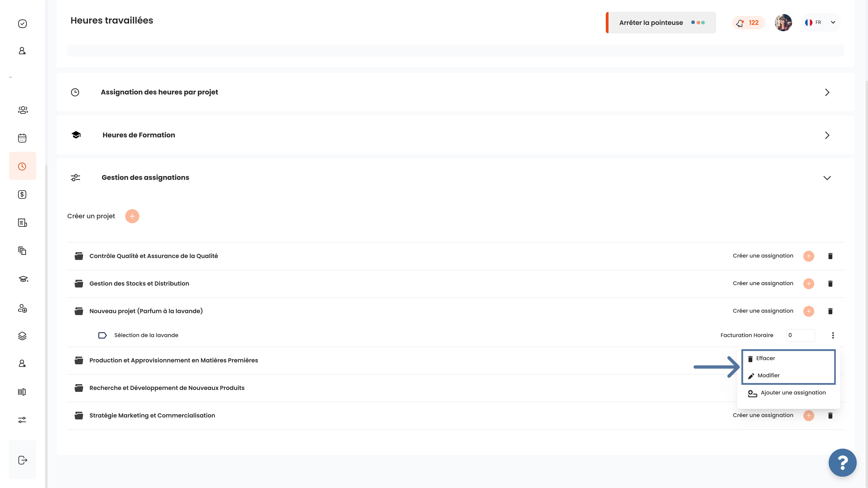This screenshot has height=488, width=868.
Task: Click graduation cap icon beside Heures de Formation
Action: pos(76,135)
